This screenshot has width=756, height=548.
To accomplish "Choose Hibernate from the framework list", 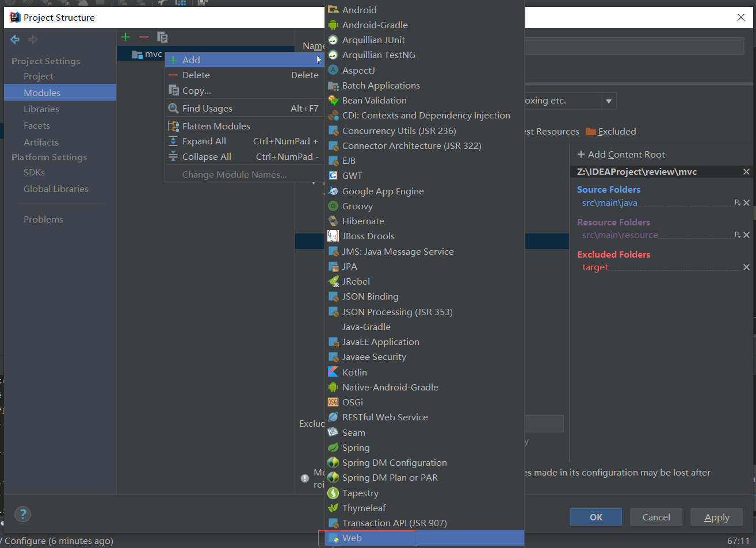I will coord(425,221).
